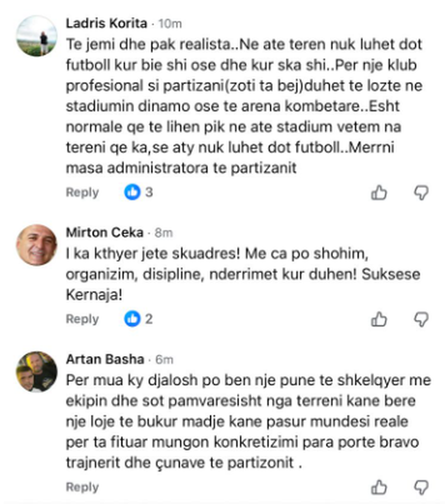
Task: Open the blue like reaction badge showing 2
Action: coord(136,319)
